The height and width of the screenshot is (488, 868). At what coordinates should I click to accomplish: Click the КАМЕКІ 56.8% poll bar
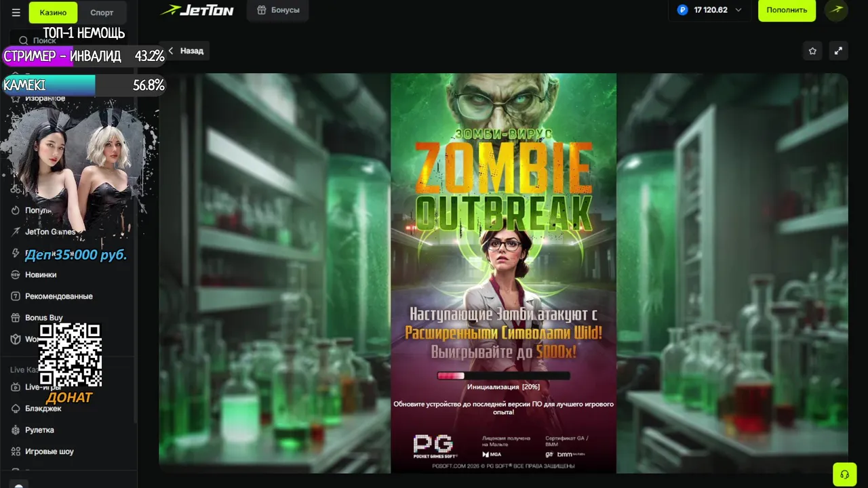[x=83, y=85]
